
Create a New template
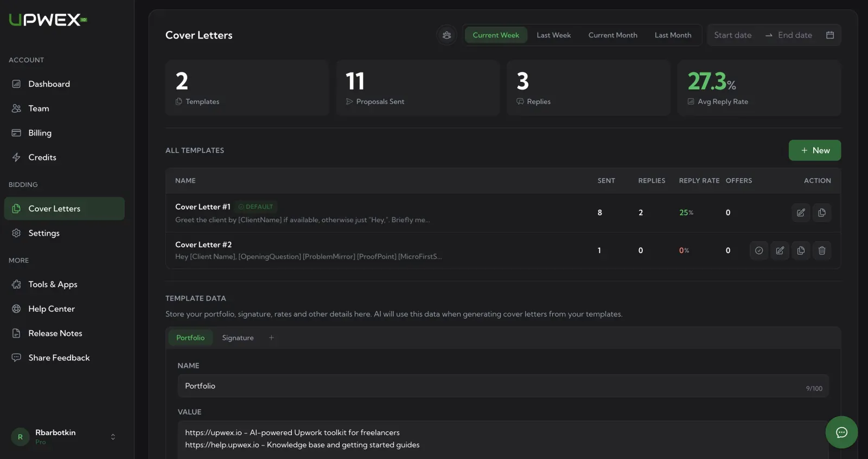point(815,150)
